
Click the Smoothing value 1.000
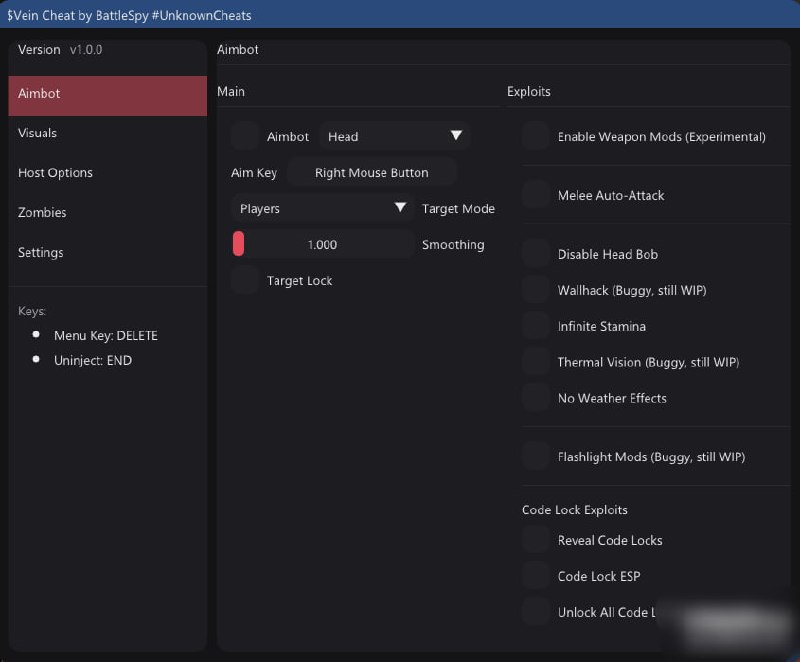[x=322, y=245]
